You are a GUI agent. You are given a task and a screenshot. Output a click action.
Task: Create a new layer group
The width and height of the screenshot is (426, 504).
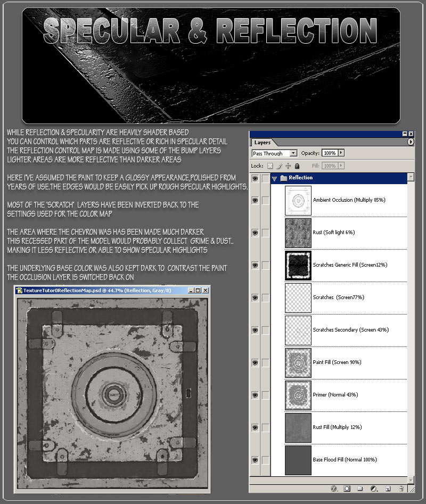click(360, 489)
